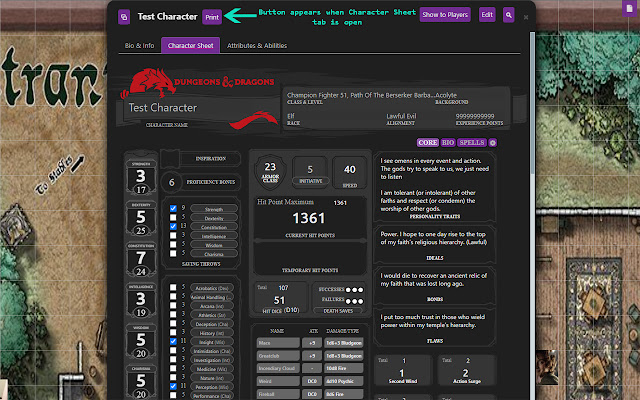Enable Dexterity saving throw proficiency

pyautogui.click(x=174, y=217)
